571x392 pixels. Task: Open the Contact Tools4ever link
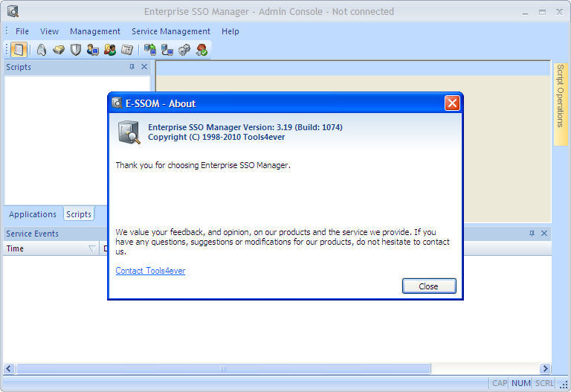[150, 271]
